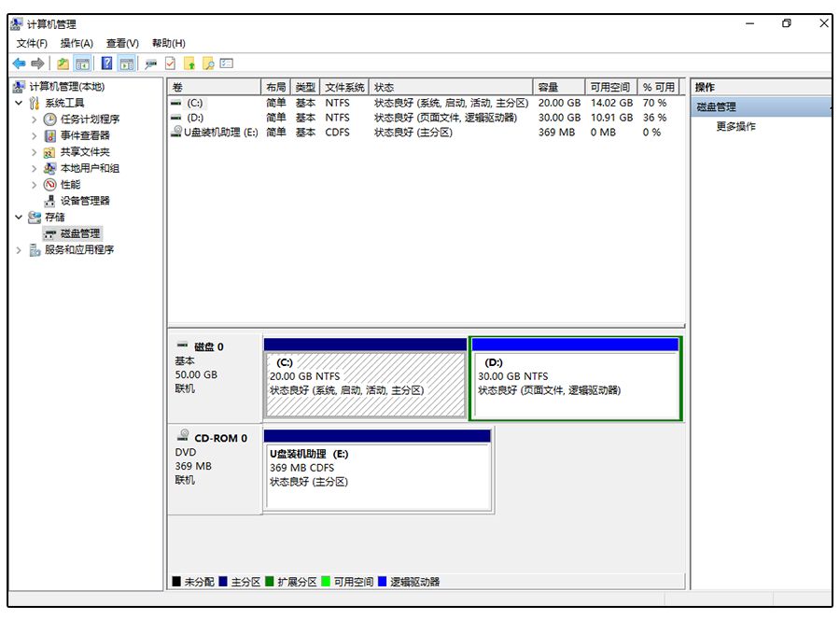Viewport: 840px width, 620px height.
Task: Open the 操作(A) menu
Action: click(77, 43)
